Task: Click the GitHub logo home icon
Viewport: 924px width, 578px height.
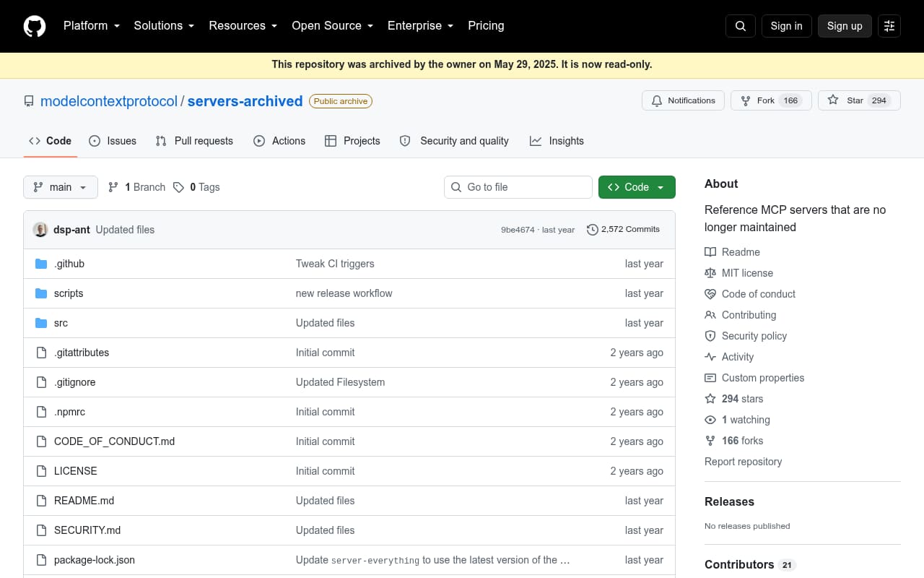Action: pos(35,26)
